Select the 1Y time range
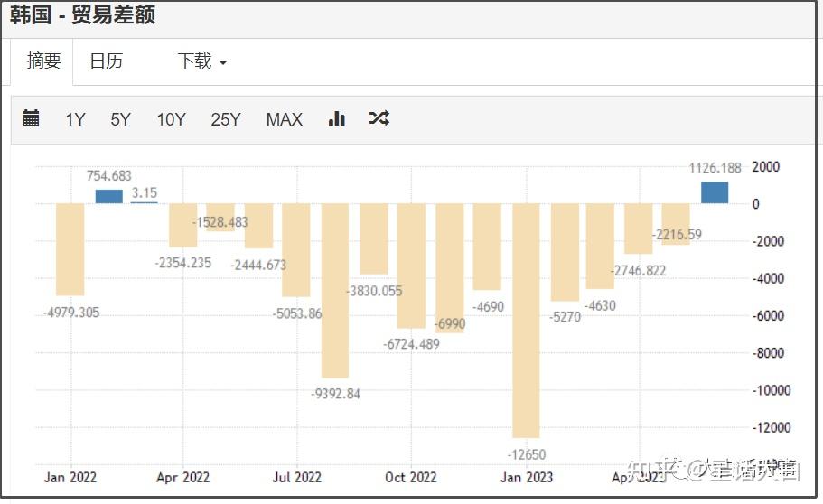823x504 pixels. click(x=76, y=120)
